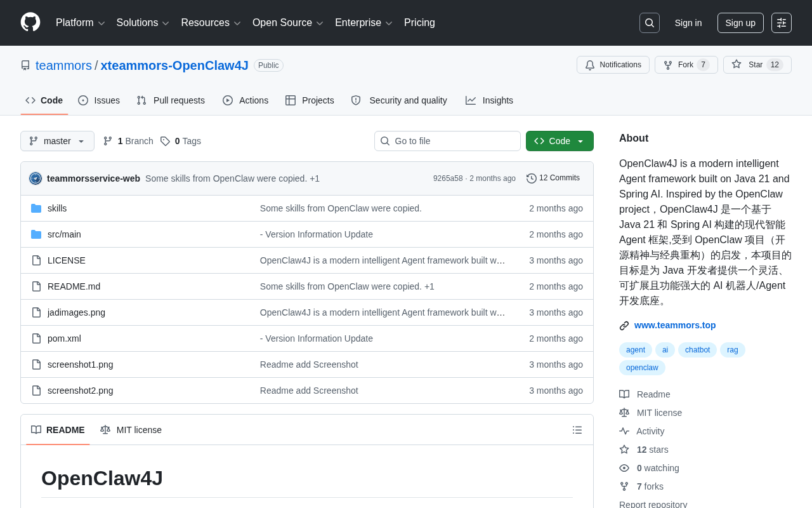Switch to the Projects tab
This screenshot has width=812, height=508.
tap(310, 100)
